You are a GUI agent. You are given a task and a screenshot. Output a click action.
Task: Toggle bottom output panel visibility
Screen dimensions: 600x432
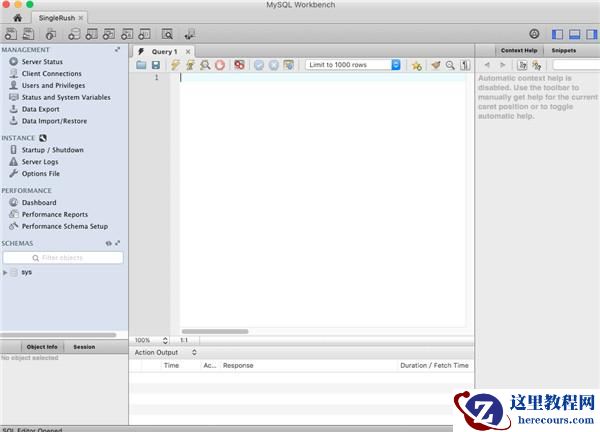(575, 34)
